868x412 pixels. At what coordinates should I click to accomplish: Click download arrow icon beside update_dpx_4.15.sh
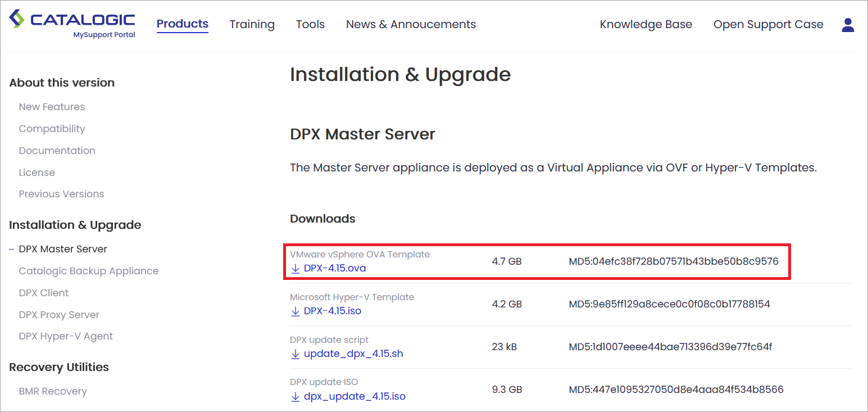pos(296,354)
